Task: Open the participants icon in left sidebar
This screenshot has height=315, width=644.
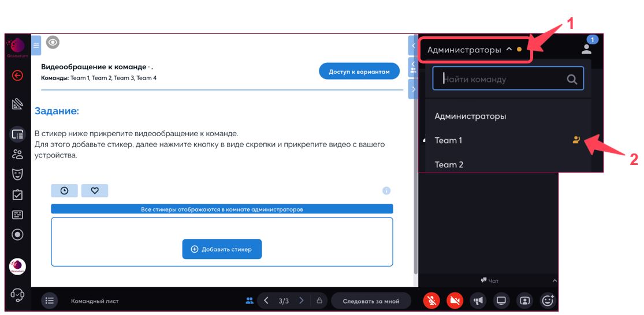Action: coord(17,154)
